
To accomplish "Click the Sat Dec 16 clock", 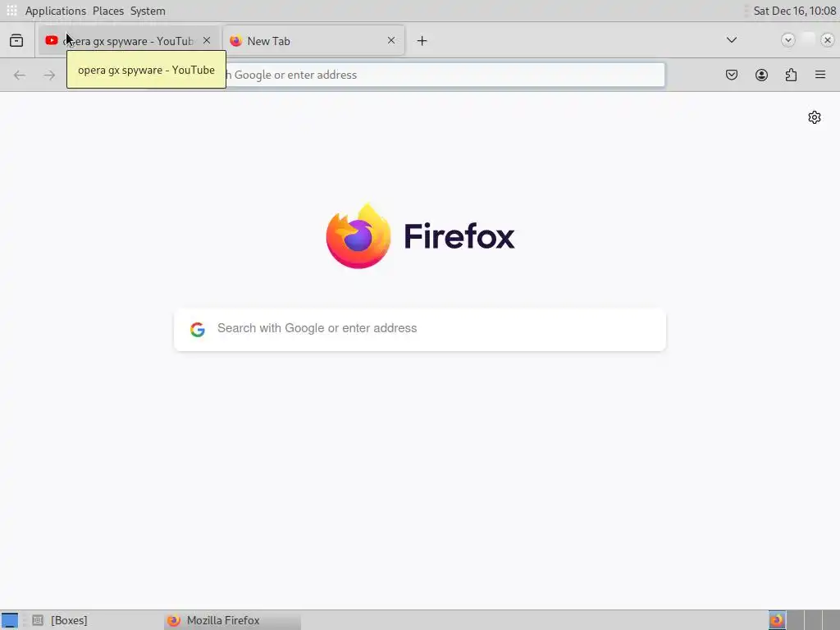I will (794, 11).
